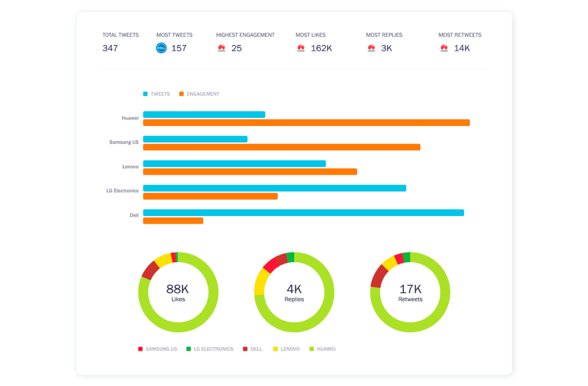Click the 162K likes value

[x=321, y=48]
